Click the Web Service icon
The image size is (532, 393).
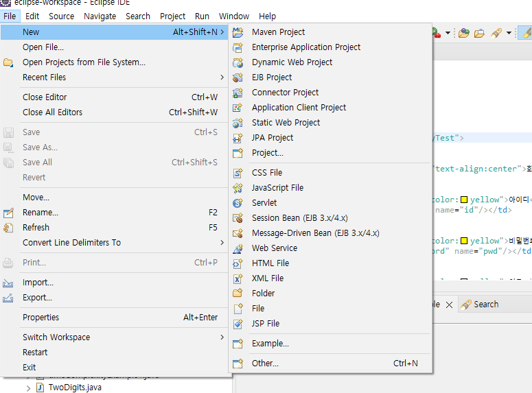click(238, 248)
